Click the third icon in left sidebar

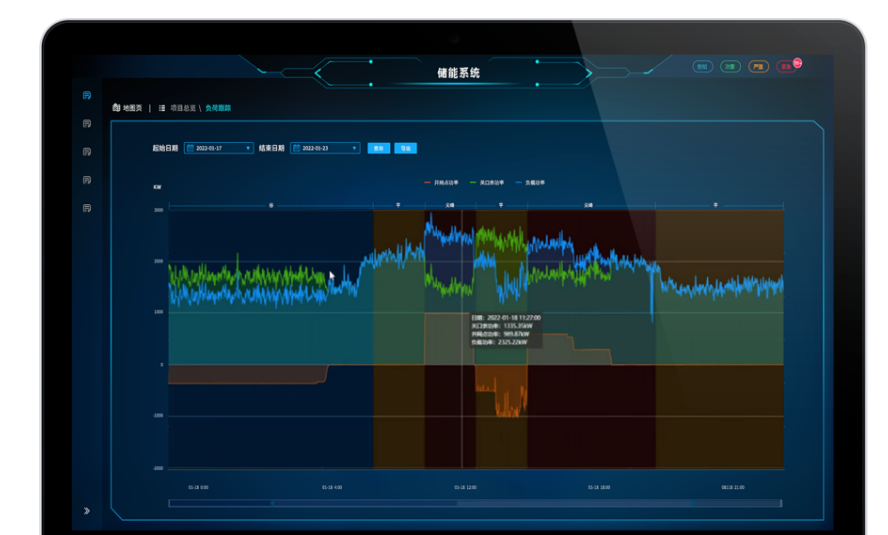(87, 152)
